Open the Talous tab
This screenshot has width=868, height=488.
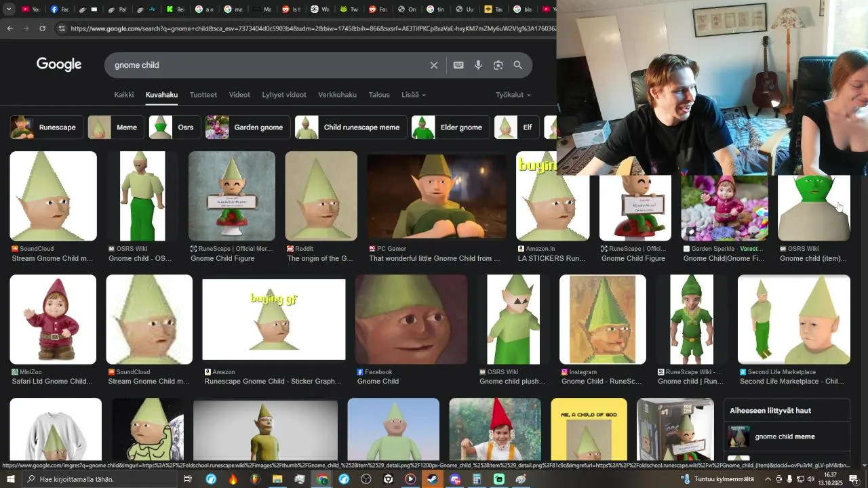pos(379,95)
